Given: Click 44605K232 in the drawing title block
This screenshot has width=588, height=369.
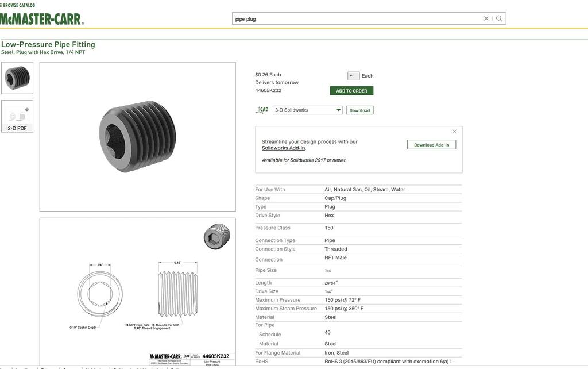Looking at the screenshot, I should (216, 356).
